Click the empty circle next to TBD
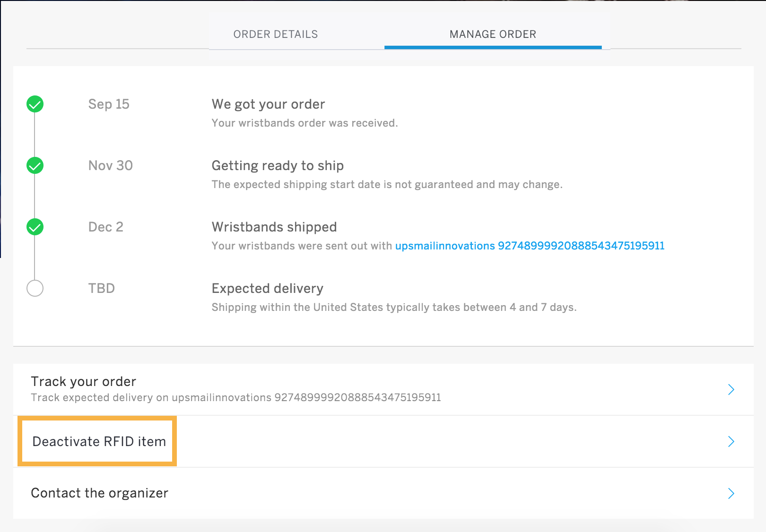Image resolution: width=766 pixels, height=532 pixels. click(x=35, y=288)
